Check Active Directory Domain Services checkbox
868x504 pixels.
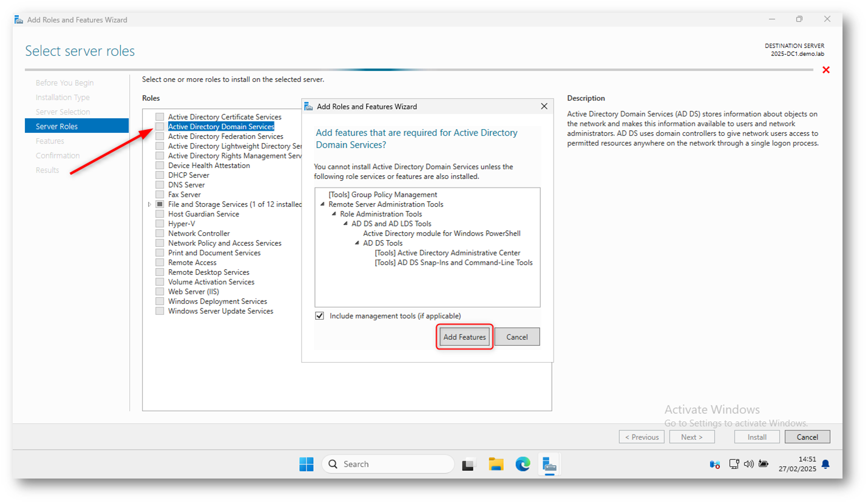[160, 126]
